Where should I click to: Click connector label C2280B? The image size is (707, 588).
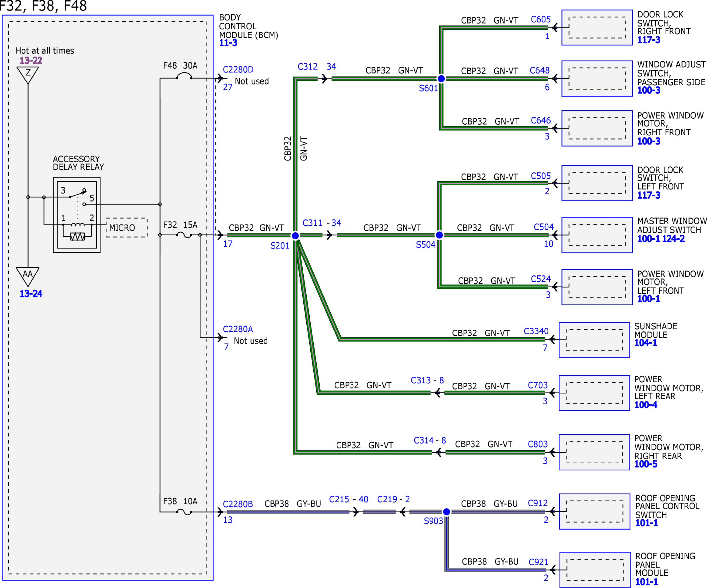[x=238, y=504]
